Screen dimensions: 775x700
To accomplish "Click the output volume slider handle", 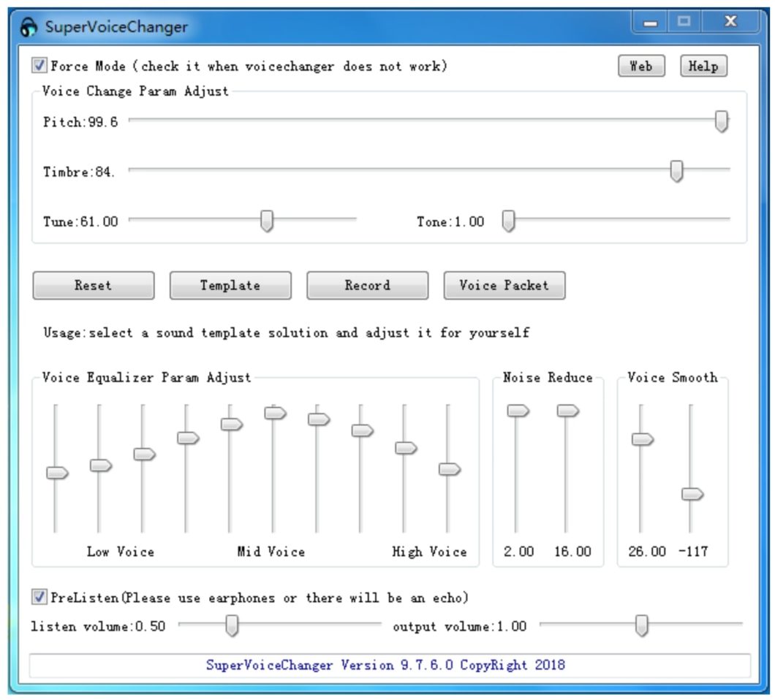I will coord(641,625).
